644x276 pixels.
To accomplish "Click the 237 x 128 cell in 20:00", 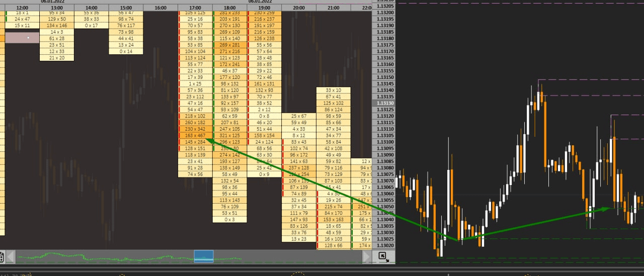I will tap(299, 168).
